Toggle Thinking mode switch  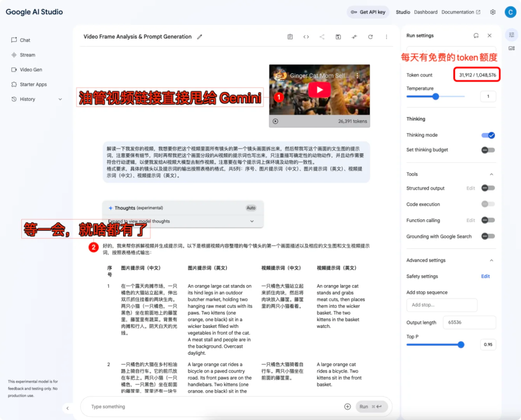tap(488, 135)
